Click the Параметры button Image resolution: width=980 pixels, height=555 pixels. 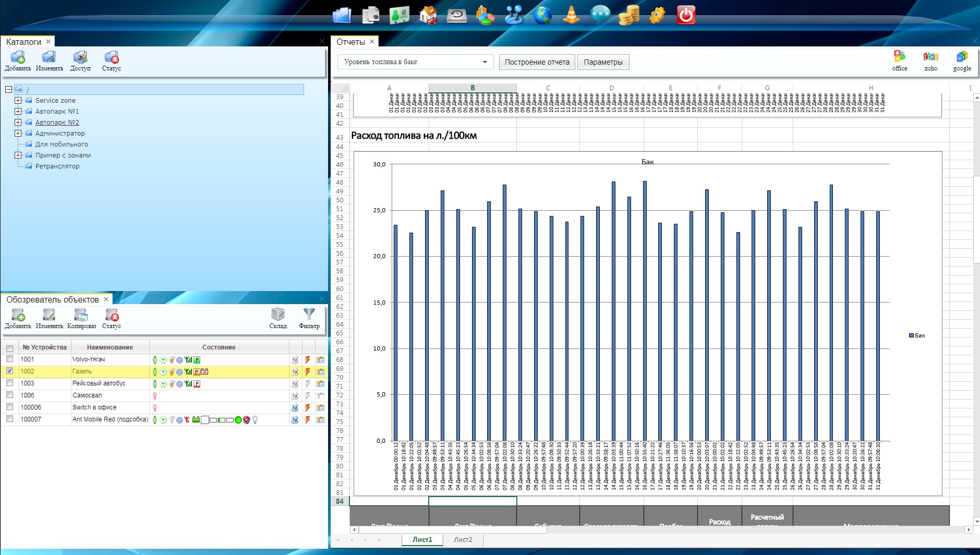603,62
